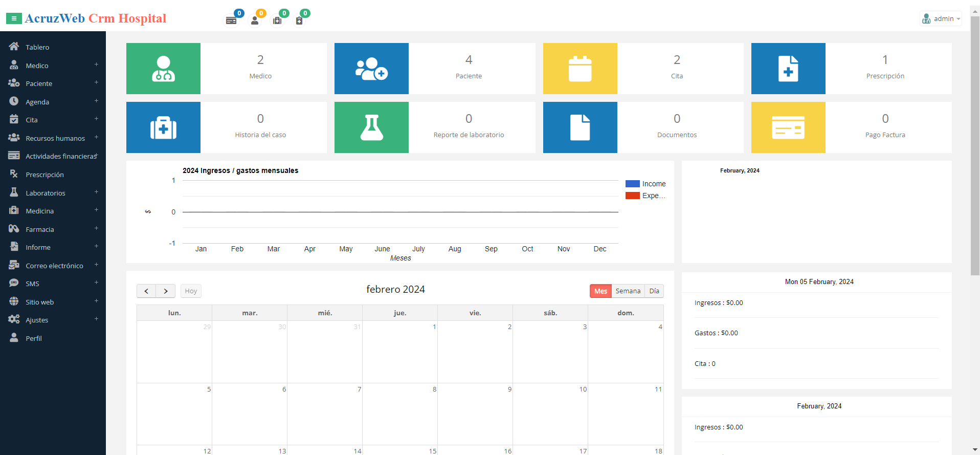Click the Correo electrónico mail icon in sidebar
The height and width of the screenshot is (455, 980).
coord(14,265)
